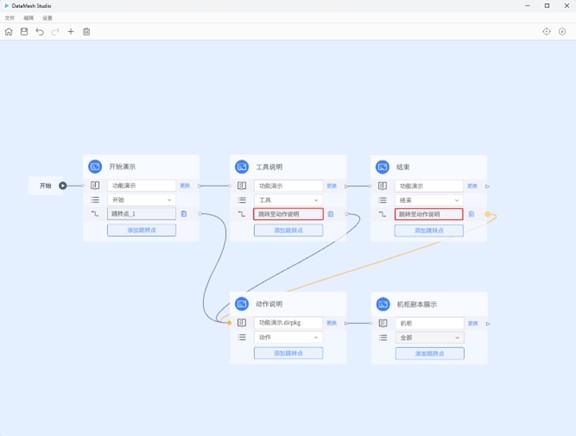Remove the jump point in the 工具说明 node via its trash icon
The width and height of the screenshot is (576, 436).
331,214
